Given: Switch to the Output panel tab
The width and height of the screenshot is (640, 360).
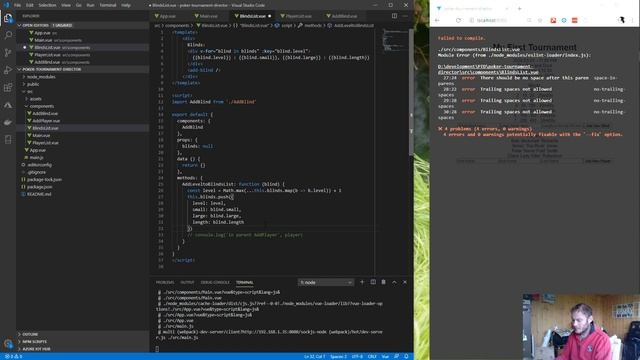Looking at the screenshot, I should click(x=187, y=282).
